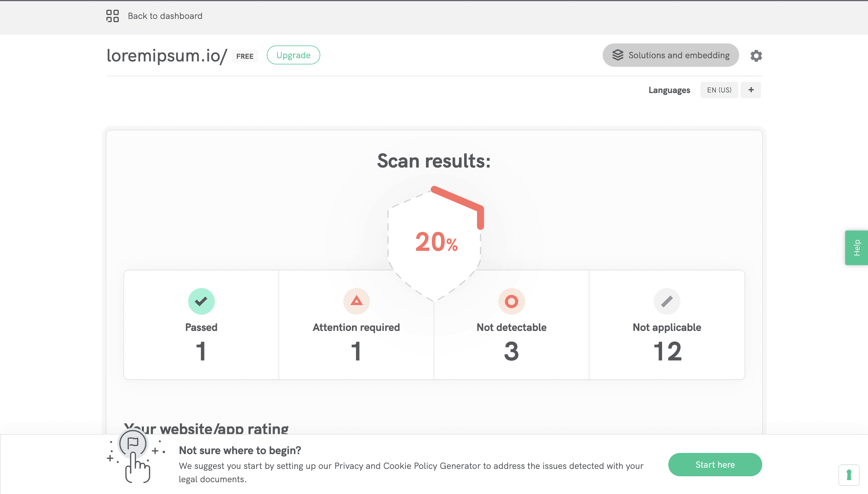The image size is (868, 494).
Task: Click the Upgrade button
Action: tap(293, 55)
